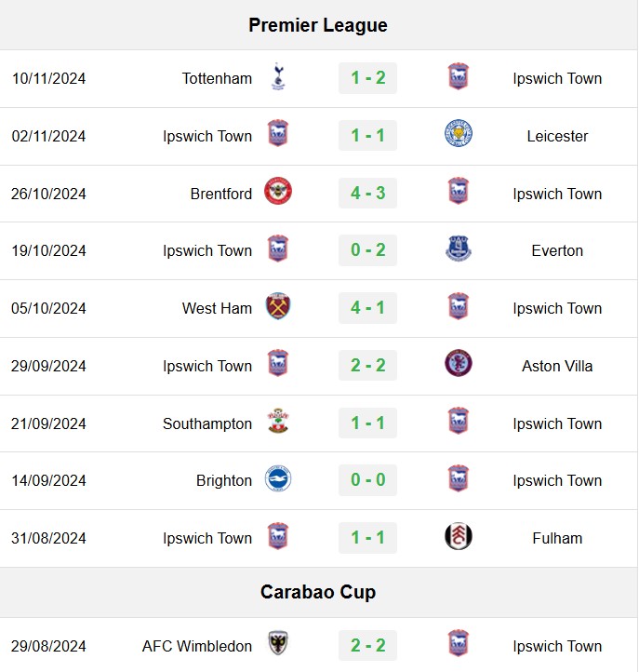Click the Brighton club crest
Viewport: 639px width, 672px height.
pyautogui.click(x=278, y=478)
